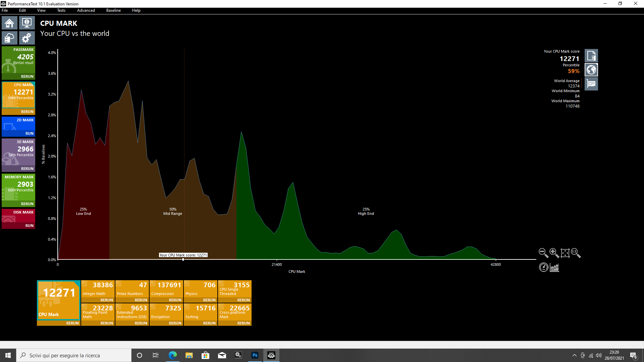The image size is (644, 362).
Task: Reset chart zoom to 1:1
Action: click(x=576, y=253)
